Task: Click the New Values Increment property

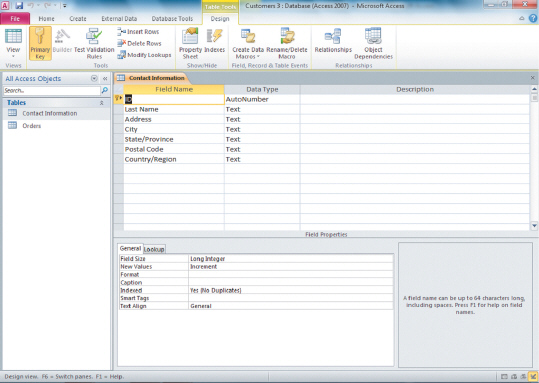Action: [x=291, y=267]
